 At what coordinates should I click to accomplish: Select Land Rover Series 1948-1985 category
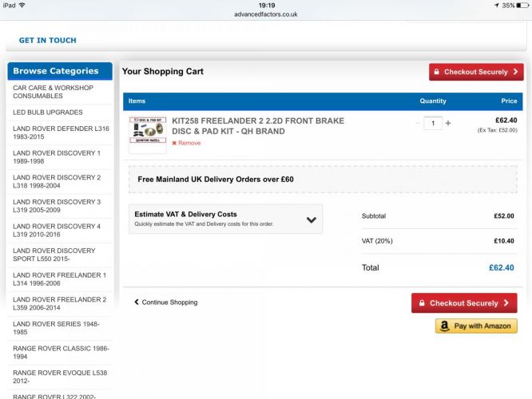tap(60, 328)
